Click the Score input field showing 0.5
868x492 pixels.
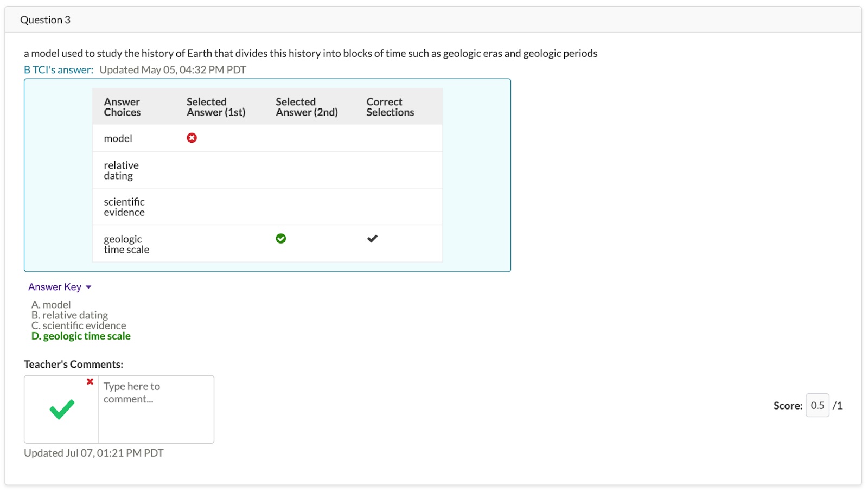(x=817, y=405)
